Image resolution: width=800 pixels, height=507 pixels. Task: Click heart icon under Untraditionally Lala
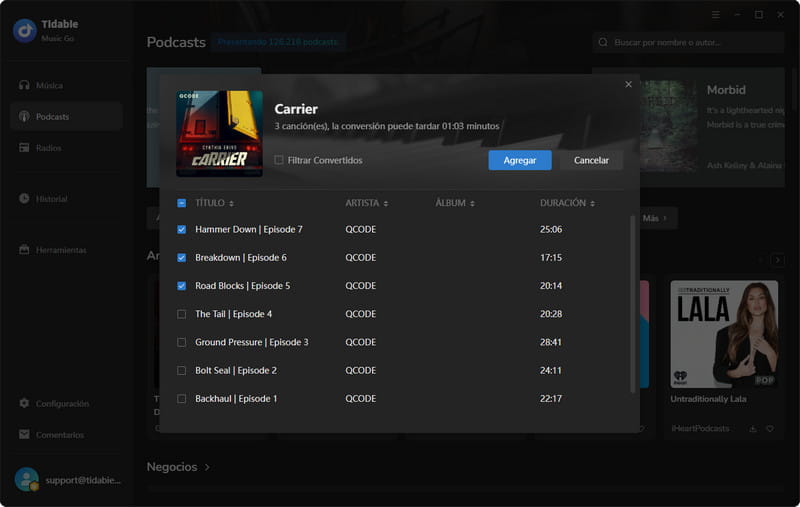tap(770, 429)
